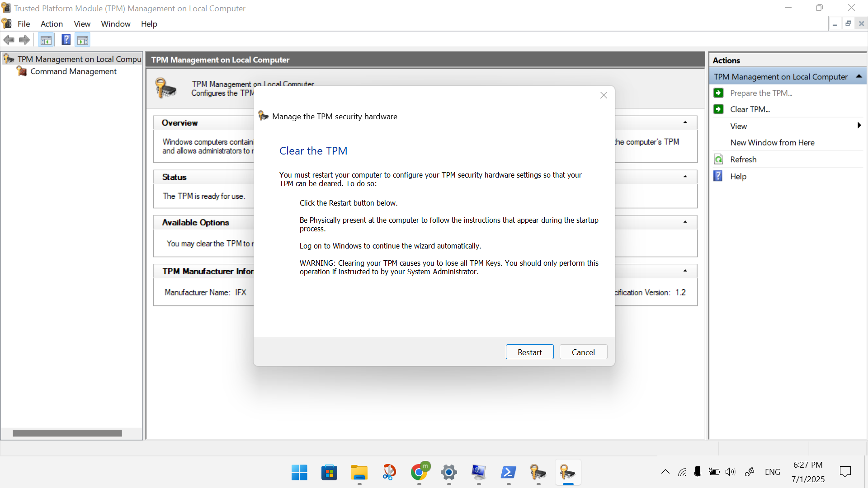
Task: Open Chrome from the taskbar
Action: (x=419, y=473)
